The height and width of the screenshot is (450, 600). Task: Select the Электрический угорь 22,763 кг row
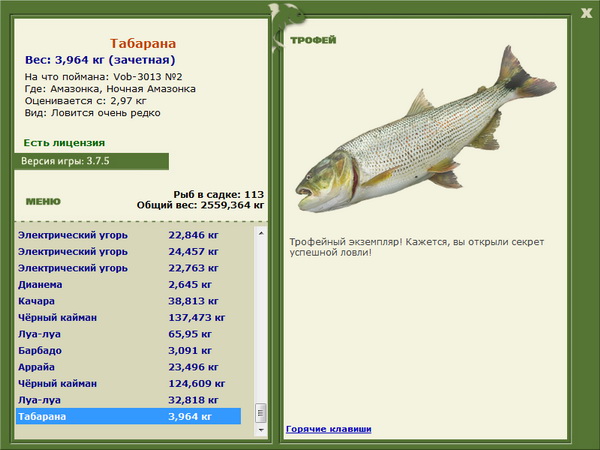coord(129,268)
